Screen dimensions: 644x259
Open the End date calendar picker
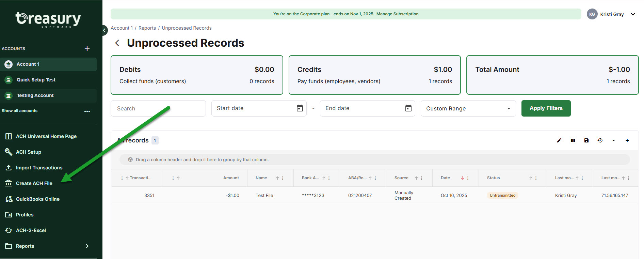tap(408, 108)
